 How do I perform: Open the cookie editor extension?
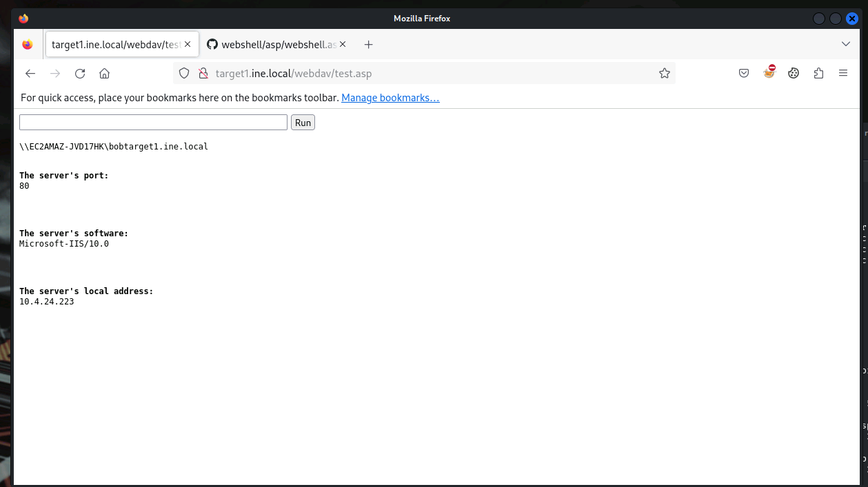[794, 74]
